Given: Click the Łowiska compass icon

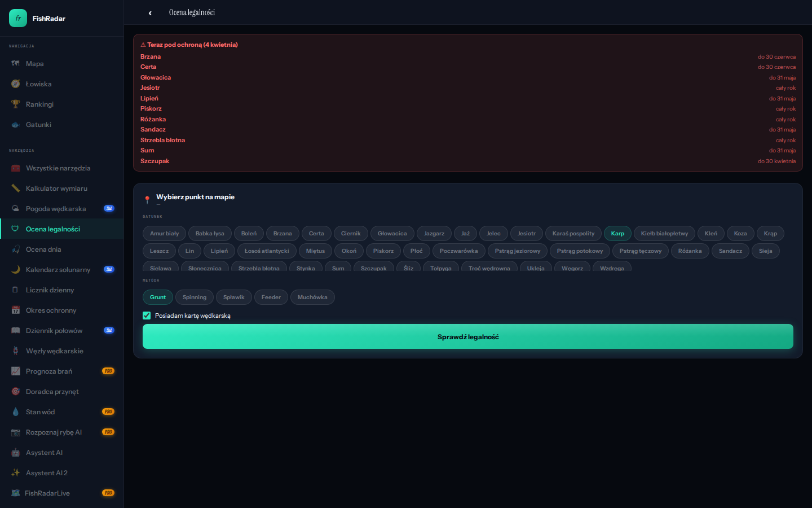Looking at the screenshot, I should point(16,84).
